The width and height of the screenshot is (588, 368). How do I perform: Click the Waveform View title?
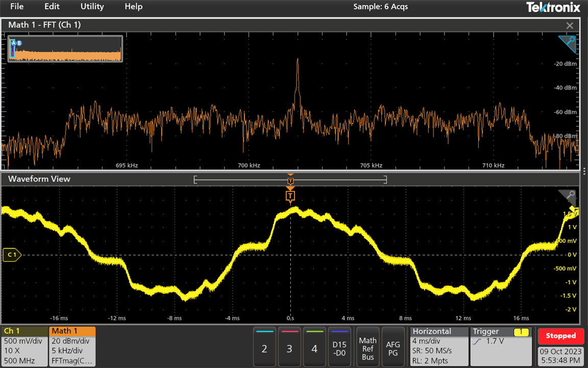(x=39, y=179)
